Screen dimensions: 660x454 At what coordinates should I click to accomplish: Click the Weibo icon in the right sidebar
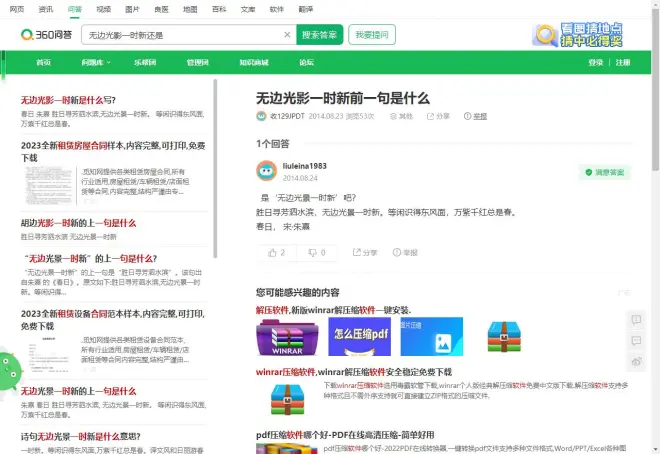(636, 361)
